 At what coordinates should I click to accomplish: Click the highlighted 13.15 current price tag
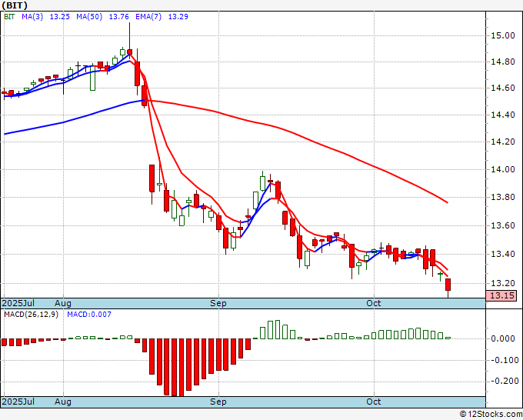[x=501, y=295]
